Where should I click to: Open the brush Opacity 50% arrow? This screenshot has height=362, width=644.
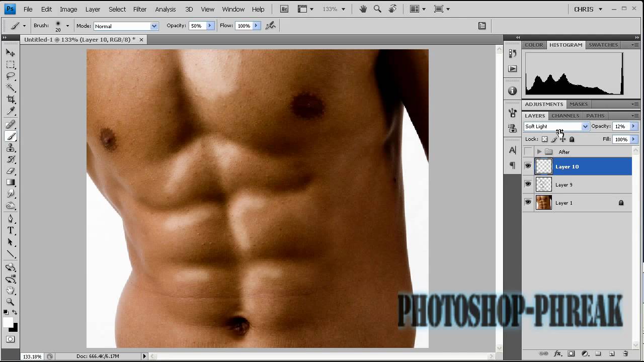click(x=210, y=26)
